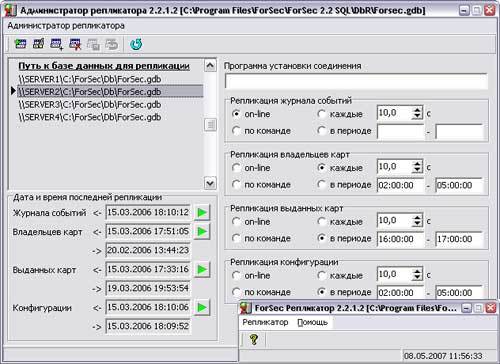Decrease interval spinner in Репликация владельцев карт
Screen dimensions: 500x364
pos(417,170)
